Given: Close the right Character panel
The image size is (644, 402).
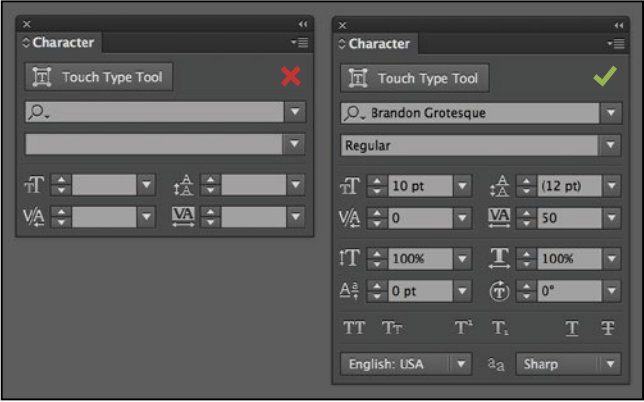Looking at the screenshot, I should pos(343,25).
